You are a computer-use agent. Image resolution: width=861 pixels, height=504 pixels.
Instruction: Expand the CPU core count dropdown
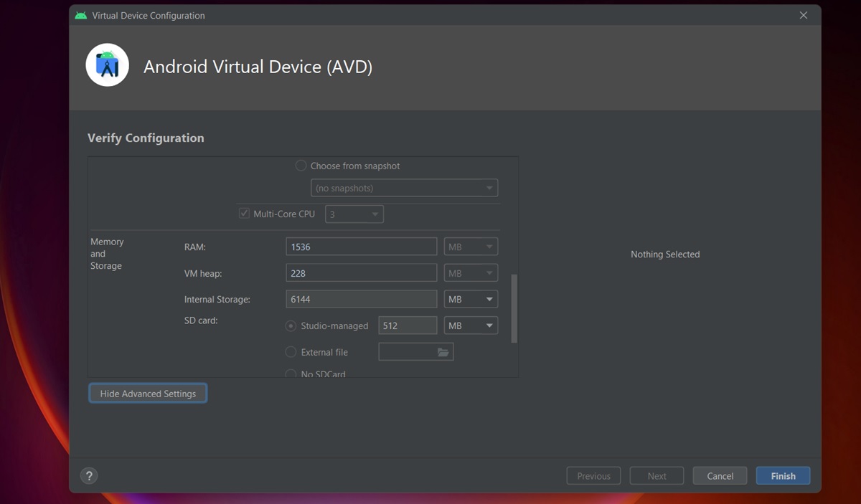click(x=354, y=214)
